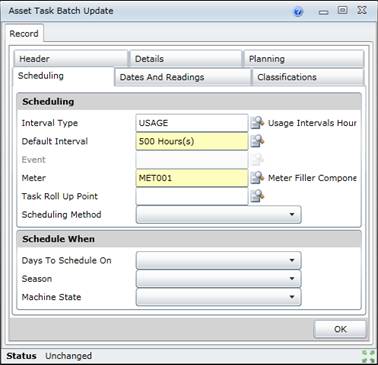Image resolution: width=378 pixels, height=365 pixels.
Task: Maximize the Asset Task Batch Update window
Action: click(x=342, y=10)
